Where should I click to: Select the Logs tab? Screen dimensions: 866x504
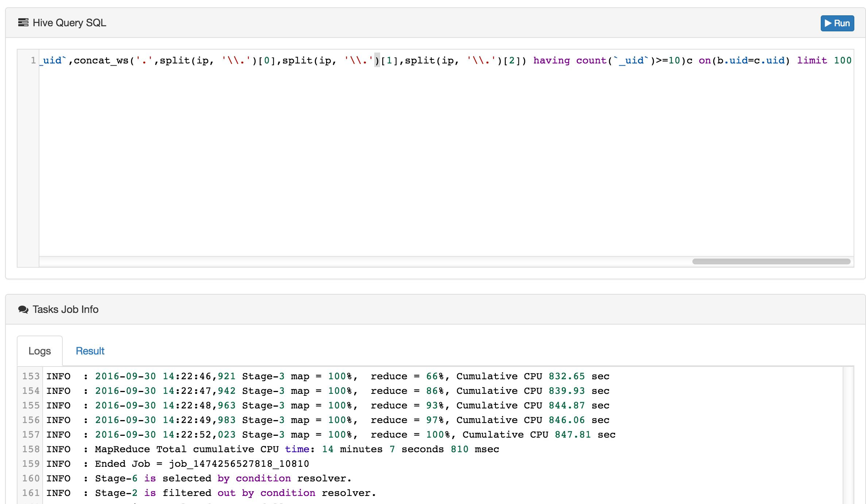coord(40,351)
